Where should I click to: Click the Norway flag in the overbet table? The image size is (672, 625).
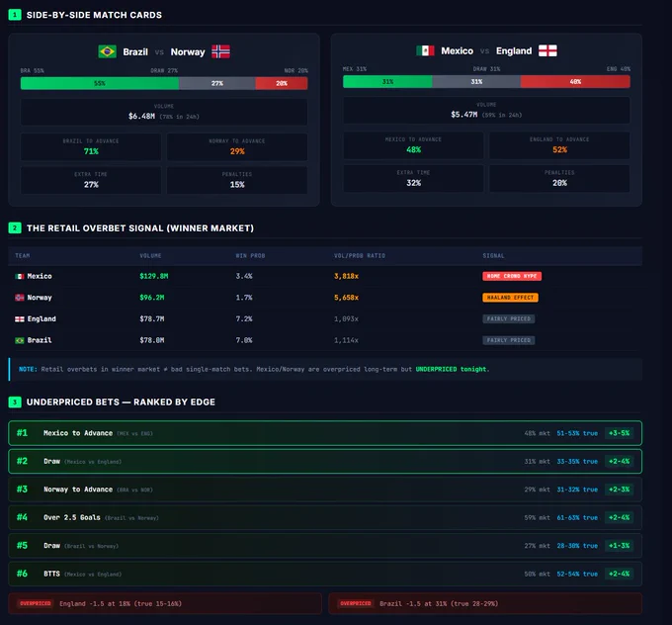point(20,298)
